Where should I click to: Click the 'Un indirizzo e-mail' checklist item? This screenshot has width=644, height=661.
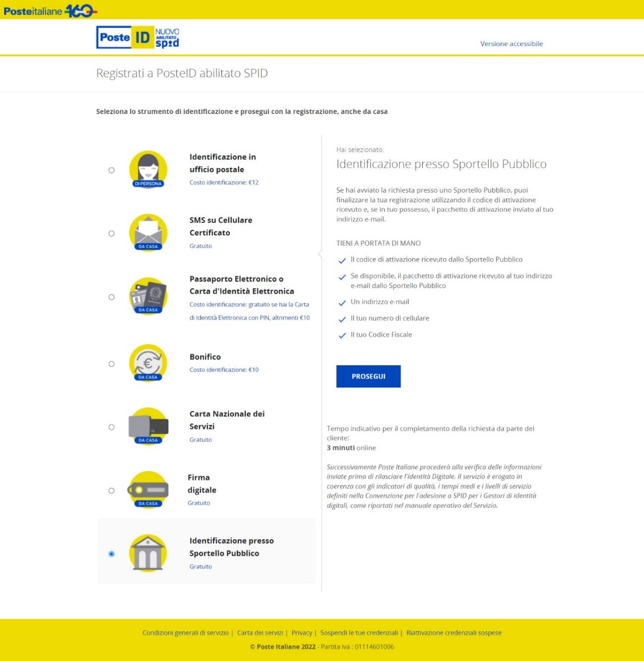(x=380, y=302)
